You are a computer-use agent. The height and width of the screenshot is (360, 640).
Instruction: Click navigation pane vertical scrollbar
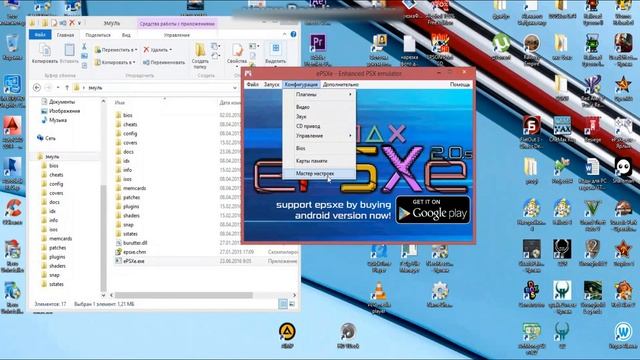pos(103,237)
